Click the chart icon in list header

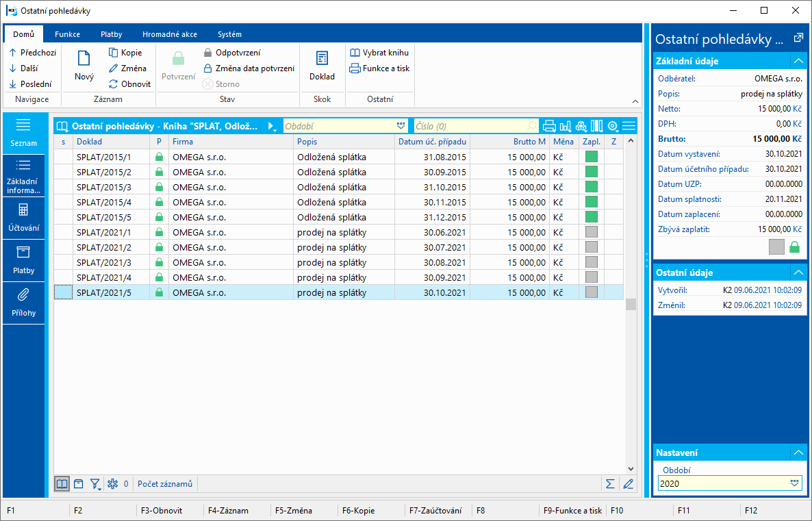pos(566,126)
